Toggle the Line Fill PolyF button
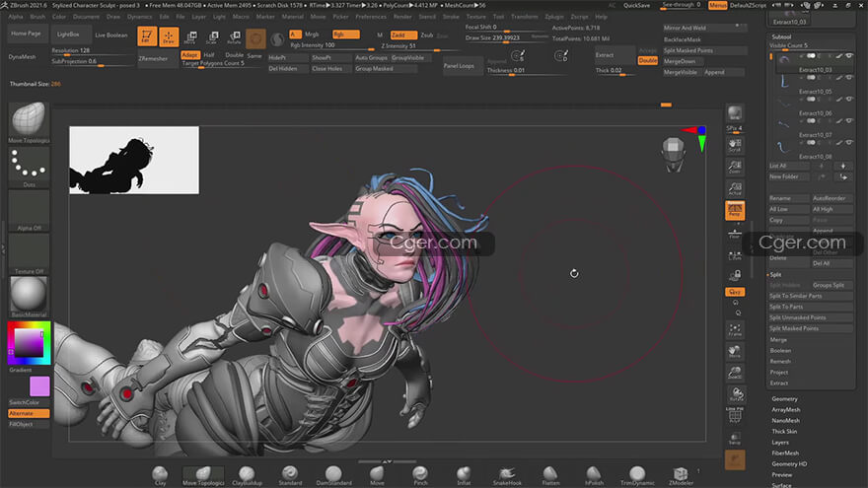This screenshot has height=488, width=868. [735, 415]
